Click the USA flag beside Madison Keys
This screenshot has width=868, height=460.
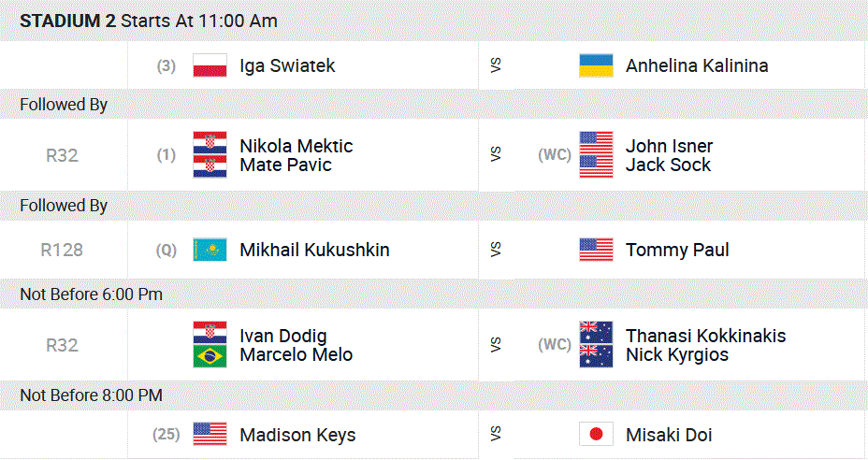click(x=210, y=435)
